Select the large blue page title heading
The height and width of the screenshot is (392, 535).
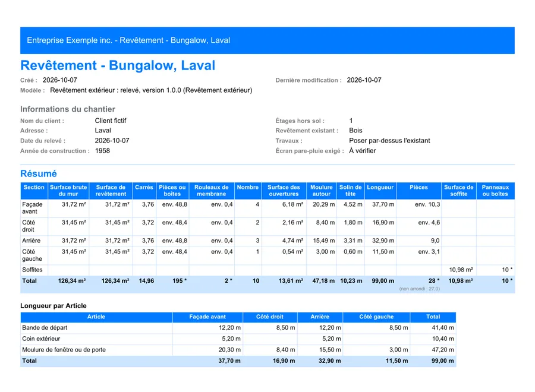coord(118,65)
